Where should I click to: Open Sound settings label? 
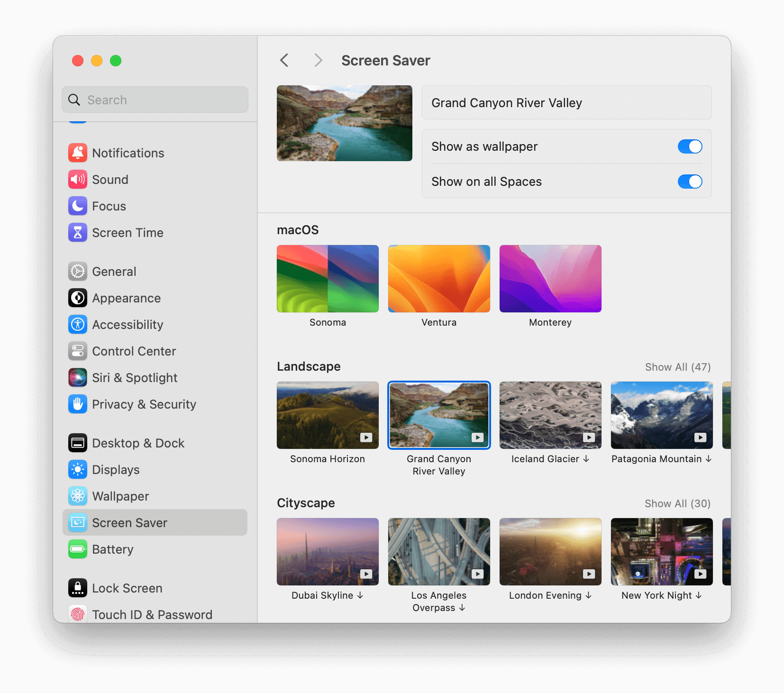coord(110,180)
